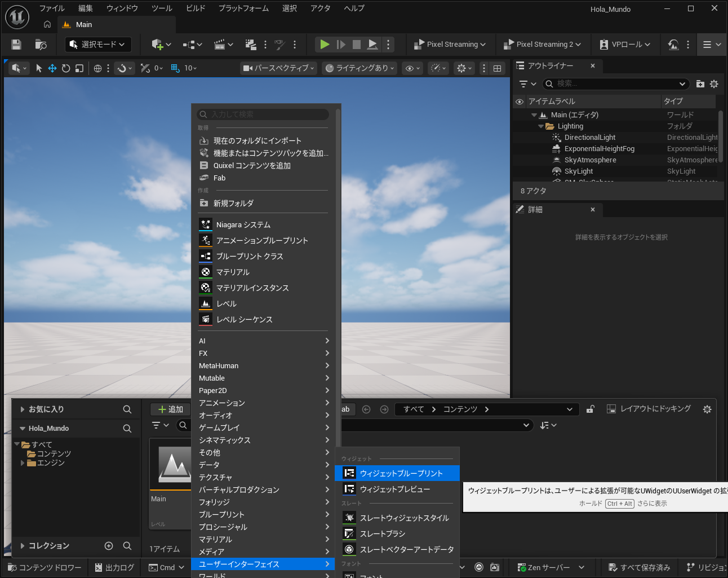Open the Outliner settings gear
The height and width of the screenshot is (578, 728).
click(x=714, y=84)
